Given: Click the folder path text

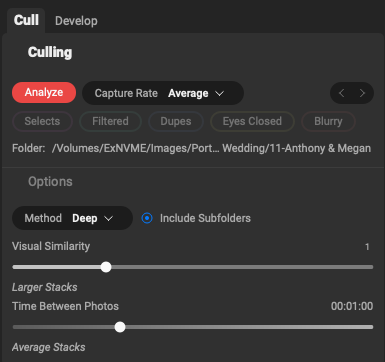Looking at the screenshot, I should [x=211, y=148].
